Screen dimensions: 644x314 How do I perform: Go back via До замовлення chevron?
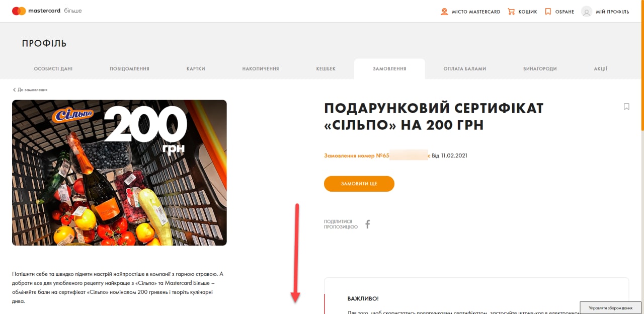(x=14, y=90)
